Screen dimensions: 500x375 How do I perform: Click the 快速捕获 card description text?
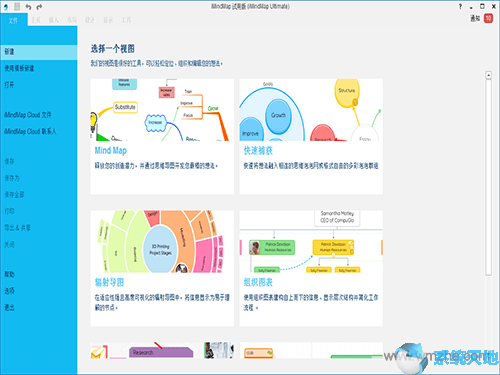click(311, 166)
